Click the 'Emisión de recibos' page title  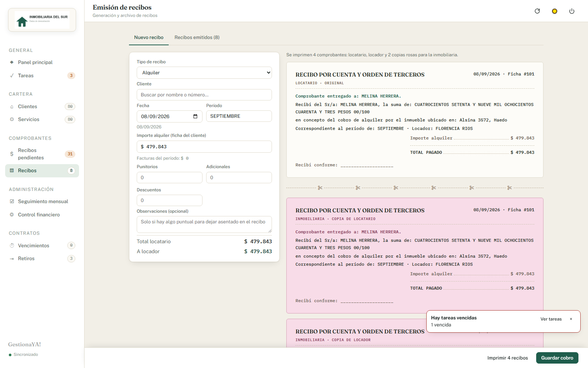click(122, 7)
